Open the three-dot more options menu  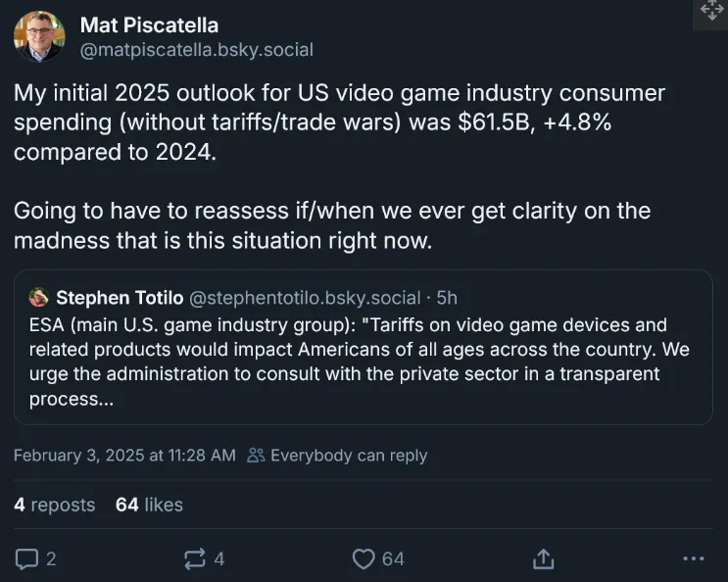(692, 558)
